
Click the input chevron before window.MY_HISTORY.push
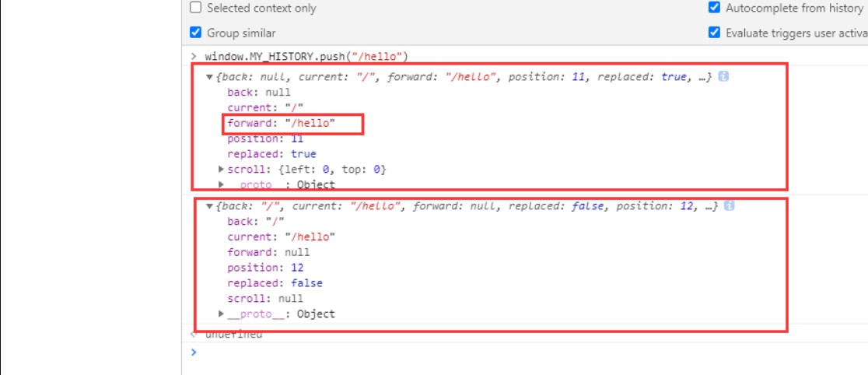[194, 57]
